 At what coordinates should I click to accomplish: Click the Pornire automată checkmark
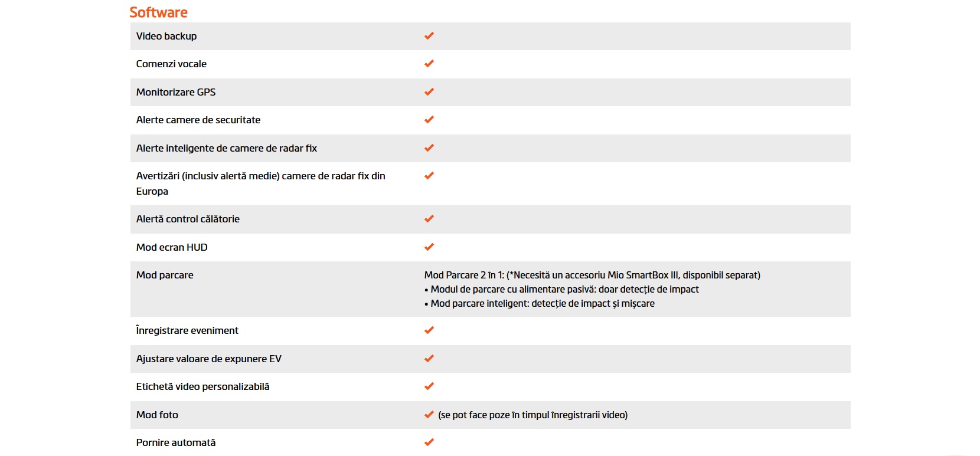(429, 442)
